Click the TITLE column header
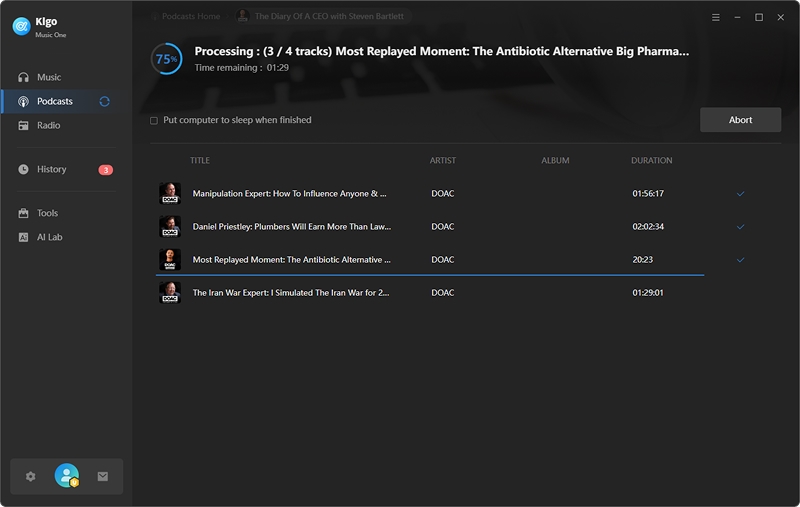Image resolution: width=800 pixels, height=507 pixels. [200, 161]
